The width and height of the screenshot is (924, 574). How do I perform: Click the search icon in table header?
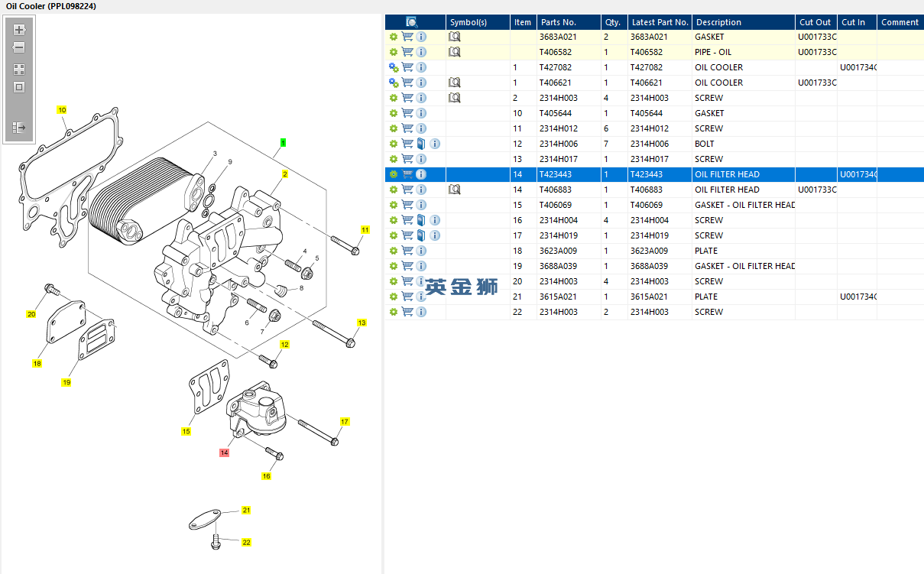(412, 22)
